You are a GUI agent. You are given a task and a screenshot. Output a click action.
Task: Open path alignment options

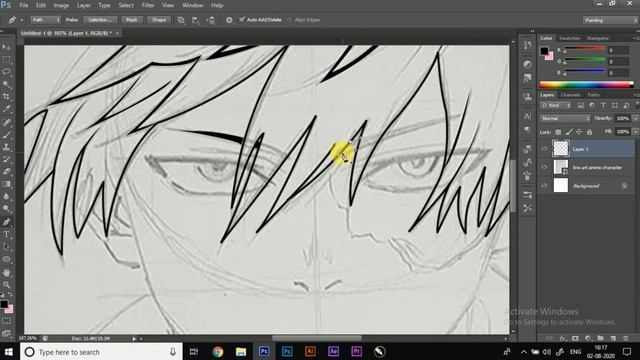[196, 20]
